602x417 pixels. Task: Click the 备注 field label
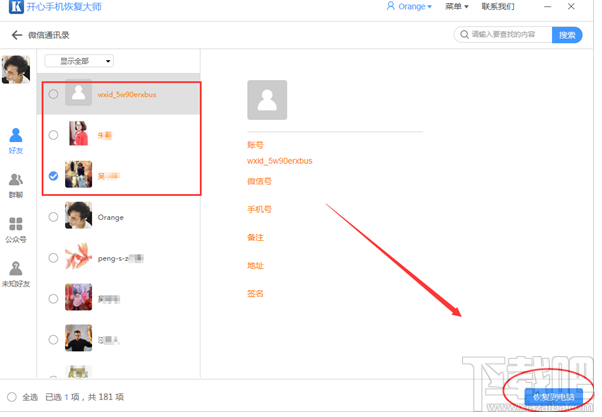coord(255,238)
